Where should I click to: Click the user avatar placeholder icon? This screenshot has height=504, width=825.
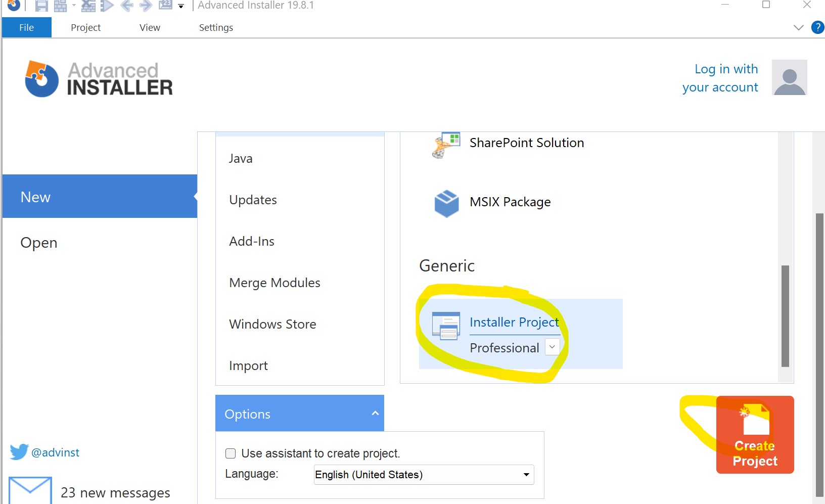[790, 77]
